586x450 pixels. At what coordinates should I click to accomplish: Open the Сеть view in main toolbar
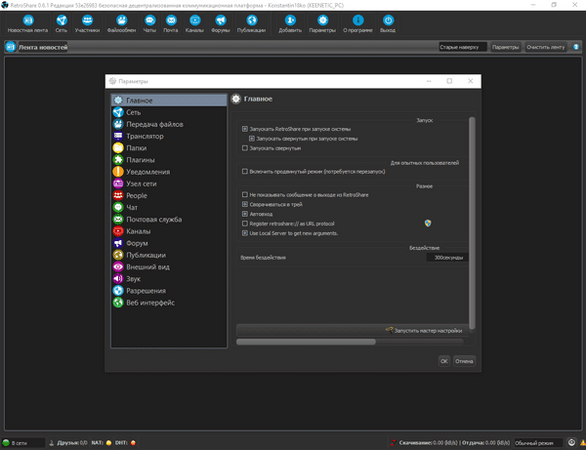pyautogui.click(x=61, y=24)
